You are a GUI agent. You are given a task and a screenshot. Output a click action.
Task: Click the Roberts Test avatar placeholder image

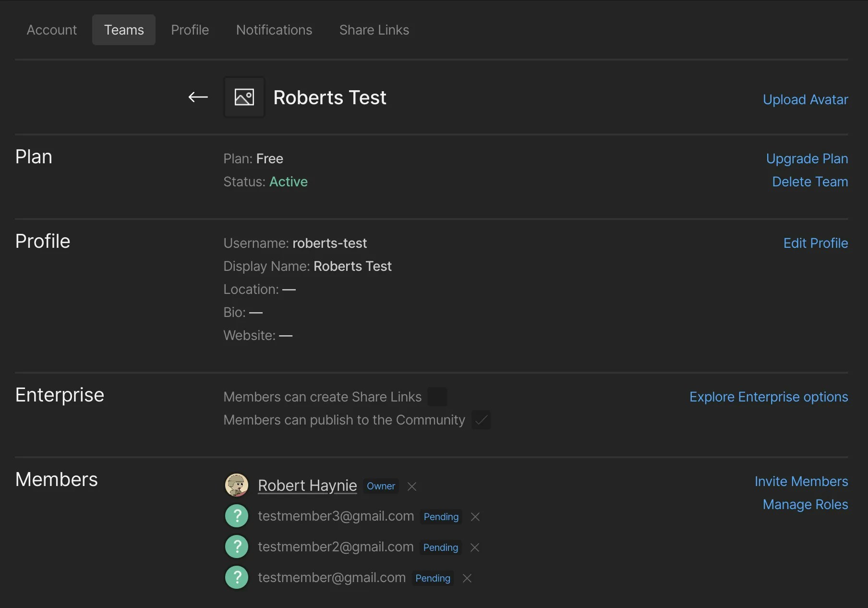[244, 97]
